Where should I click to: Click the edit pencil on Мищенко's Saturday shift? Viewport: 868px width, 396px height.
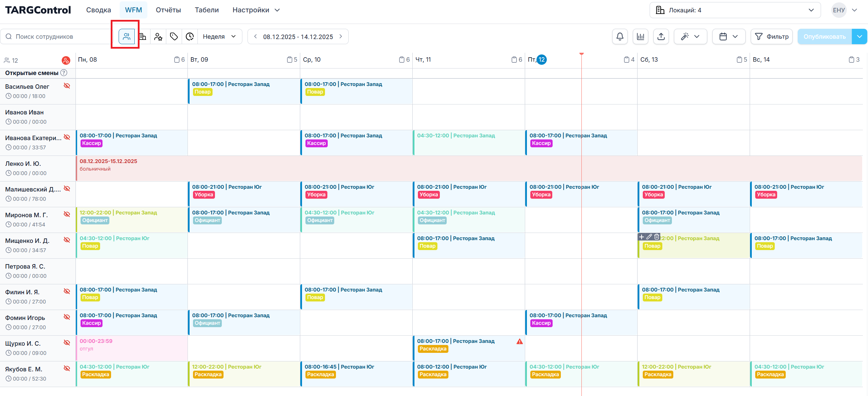coord(649,237)
